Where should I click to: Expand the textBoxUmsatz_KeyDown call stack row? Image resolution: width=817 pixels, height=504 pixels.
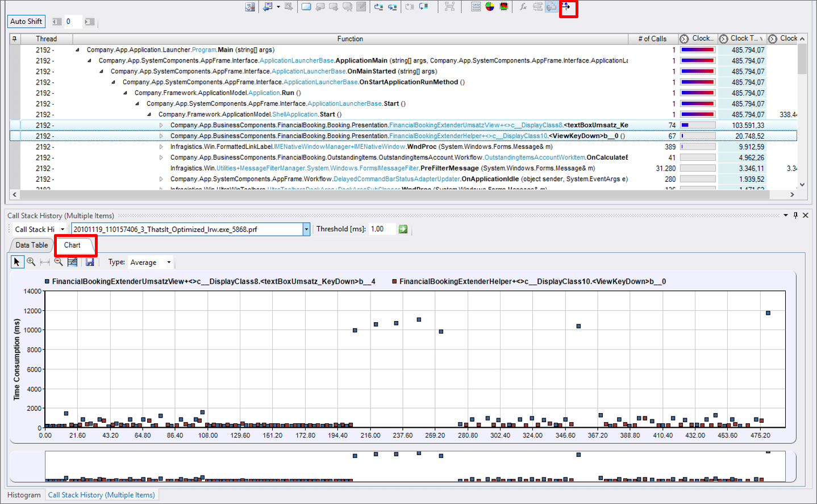point(160,124)
